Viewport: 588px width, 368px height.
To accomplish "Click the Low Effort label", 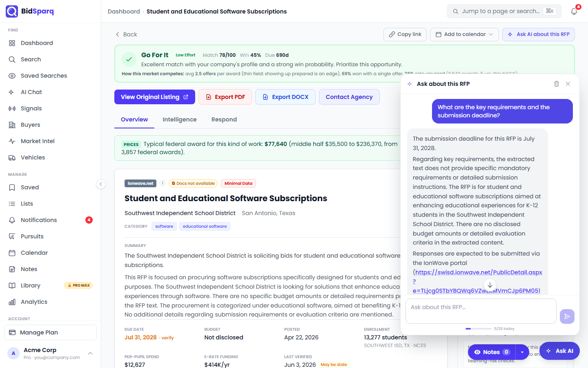I will 185,55.
